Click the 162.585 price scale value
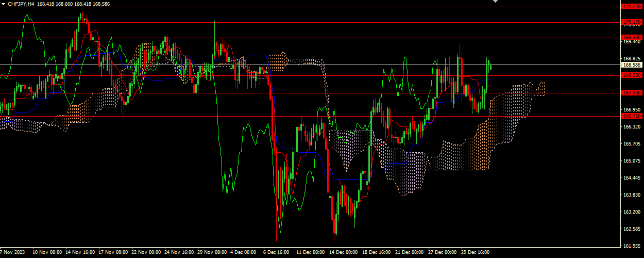 [632, 229]
